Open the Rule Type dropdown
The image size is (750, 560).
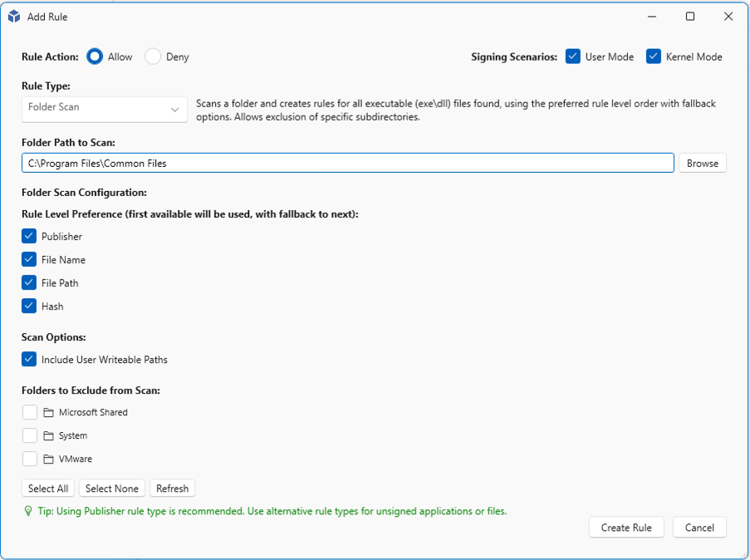click(104, 108)
